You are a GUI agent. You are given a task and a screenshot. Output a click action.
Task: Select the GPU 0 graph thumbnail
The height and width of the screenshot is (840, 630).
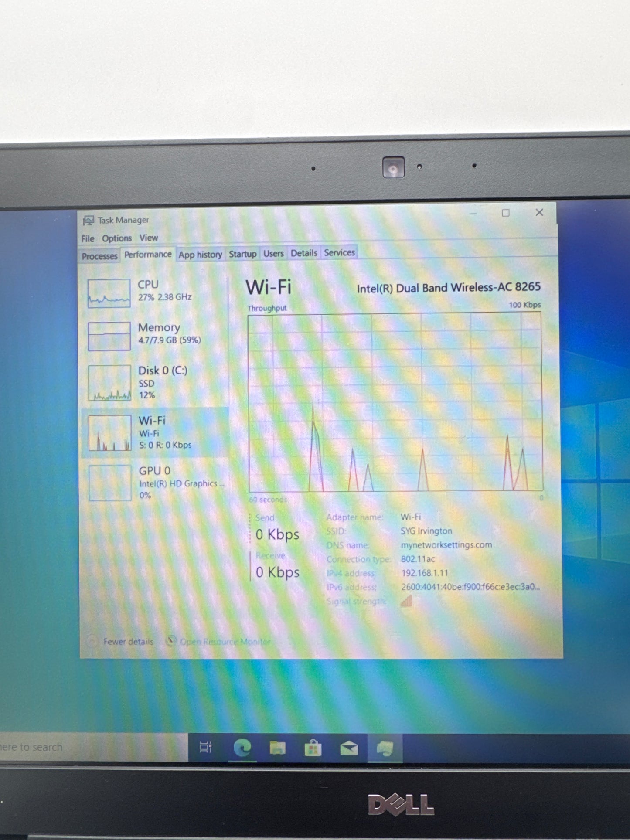pyautogui.click(x=110, y=483)
